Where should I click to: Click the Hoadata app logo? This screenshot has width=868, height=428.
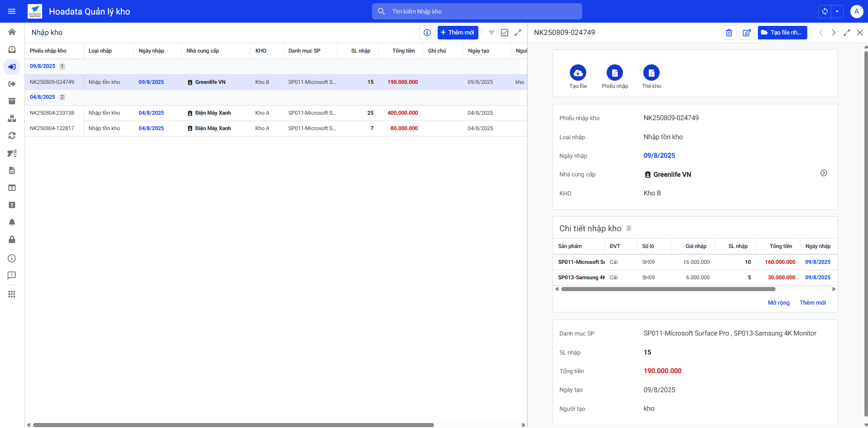pyautogui.click(x=35, y=11)
